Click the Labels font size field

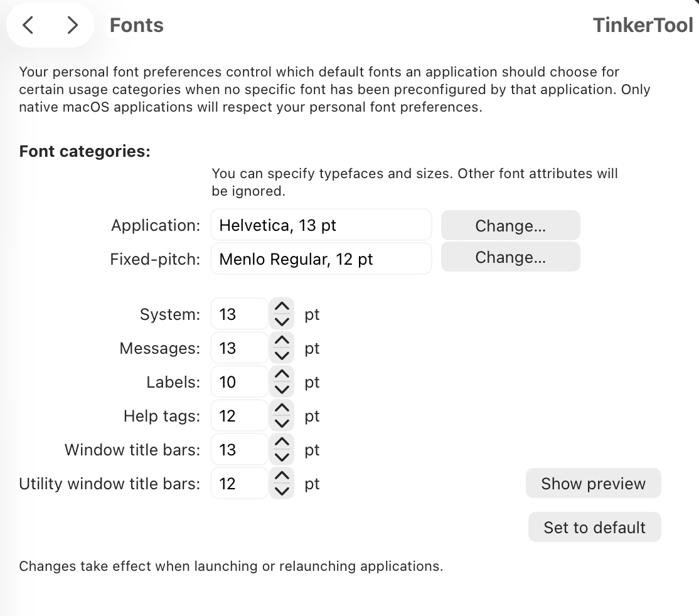click(x=239, y=382)
